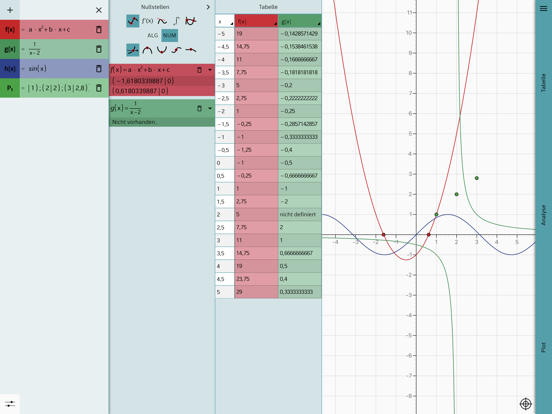552x414 pixels.
Task: Delete the point list P1
Action: [99, 88]
